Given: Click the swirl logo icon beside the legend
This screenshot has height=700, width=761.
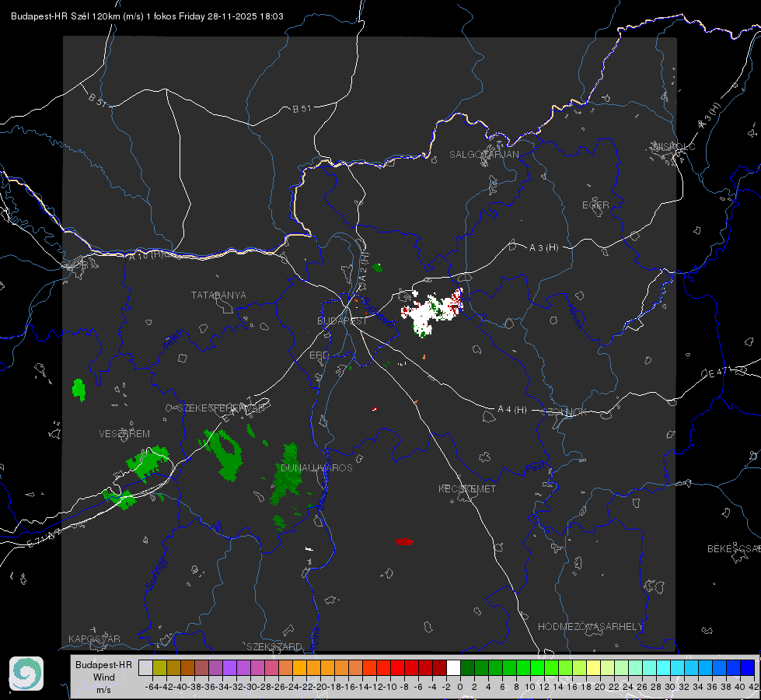Looking at the screenshot, I should pos(26,674).
